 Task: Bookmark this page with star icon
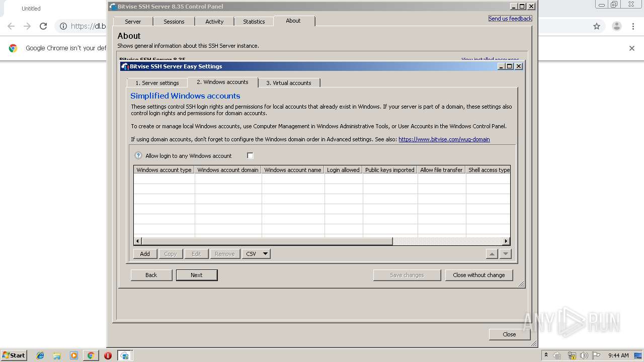coord(597,26)
